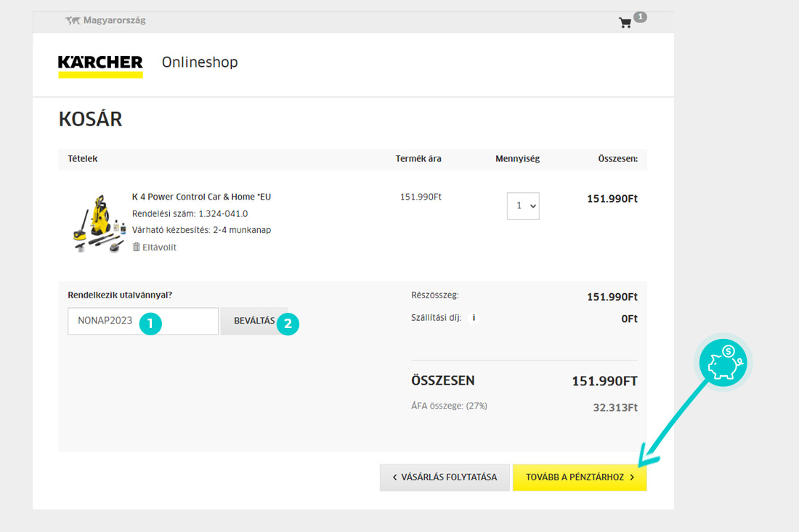
Task: Click the pressure washer product thumbnail
Action: point(99,223)
